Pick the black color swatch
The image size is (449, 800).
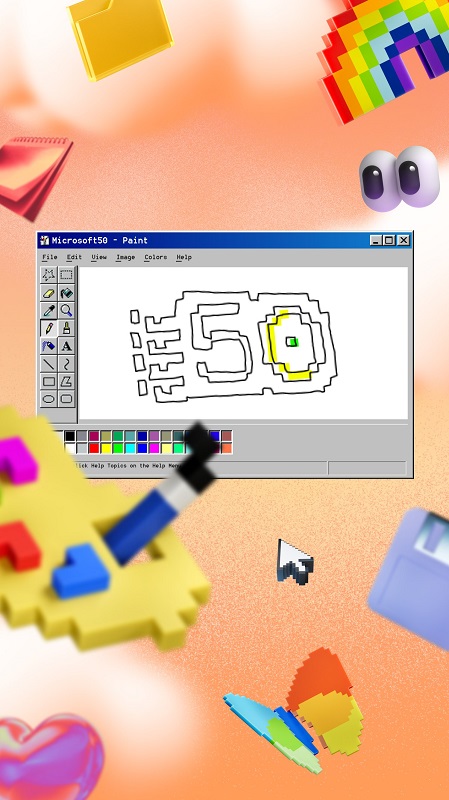[x=70, y=436]
